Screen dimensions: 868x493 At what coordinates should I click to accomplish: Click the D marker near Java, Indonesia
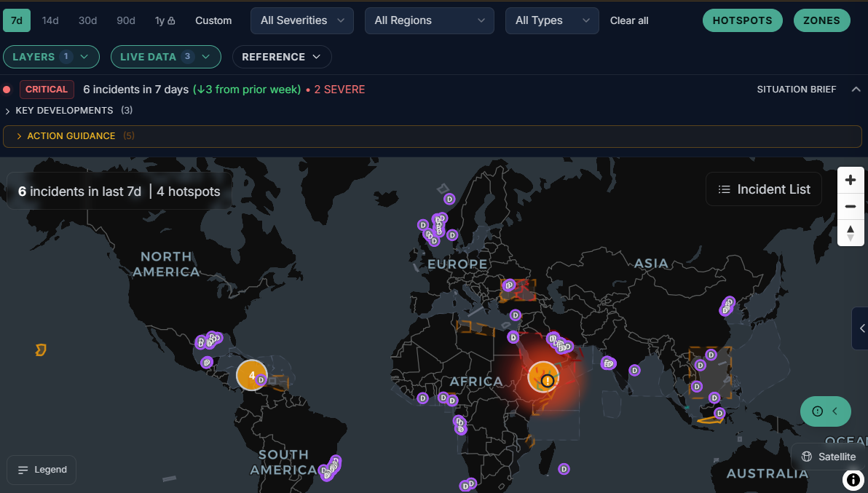click(x=719, y=414)
